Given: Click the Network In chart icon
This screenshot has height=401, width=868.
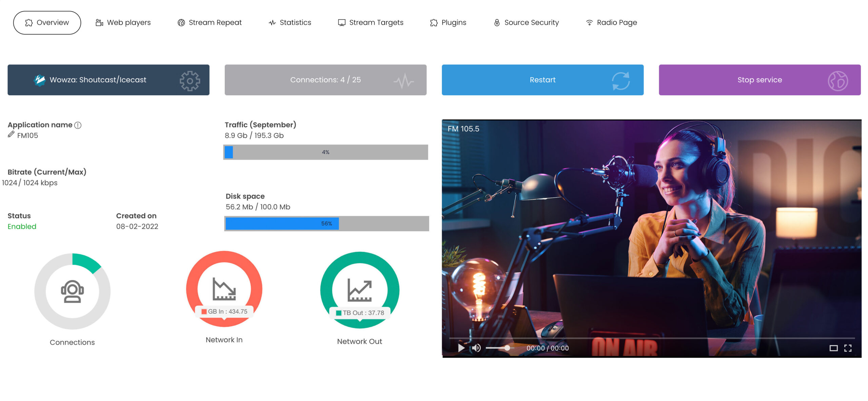Looking at the screenshot, I should point(224,289).
